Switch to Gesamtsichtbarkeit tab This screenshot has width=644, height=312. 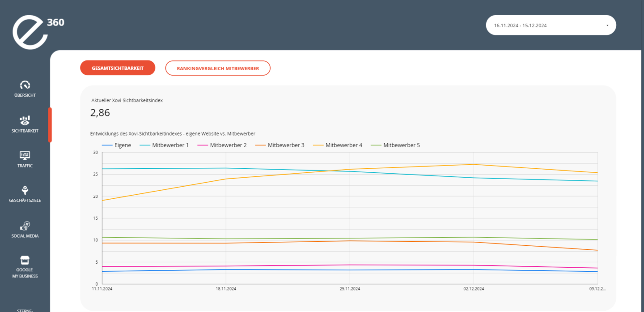pyautogui.click(x=118, y=68)
